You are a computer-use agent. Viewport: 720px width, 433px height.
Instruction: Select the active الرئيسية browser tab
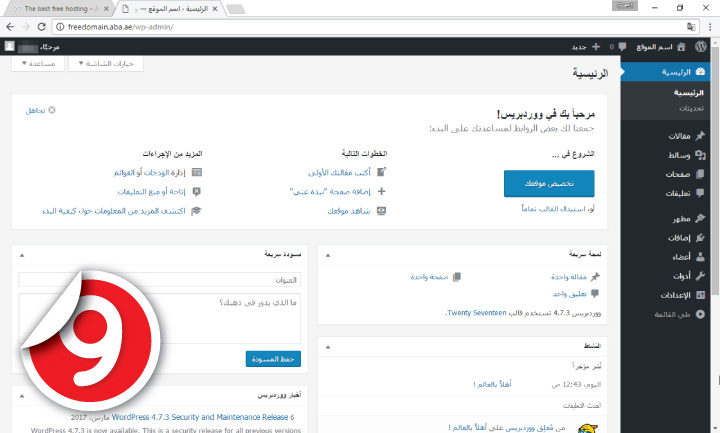coord(169,9)
